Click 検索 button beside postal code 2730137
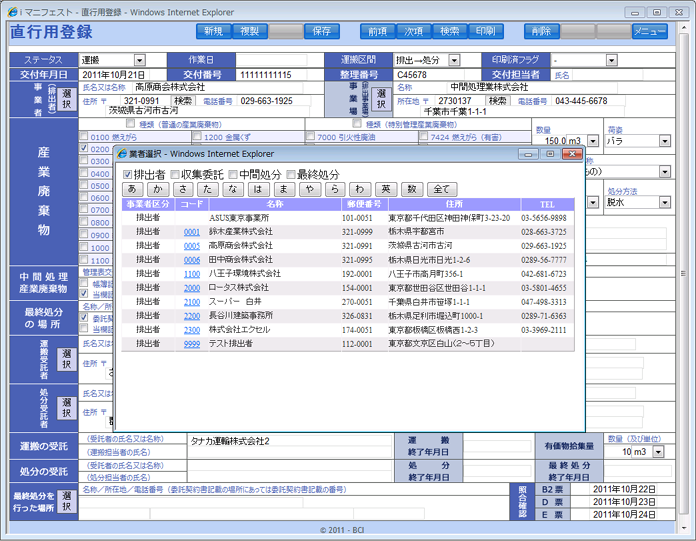The height and width of the screenshot is (541, 696). pos(498,101)
